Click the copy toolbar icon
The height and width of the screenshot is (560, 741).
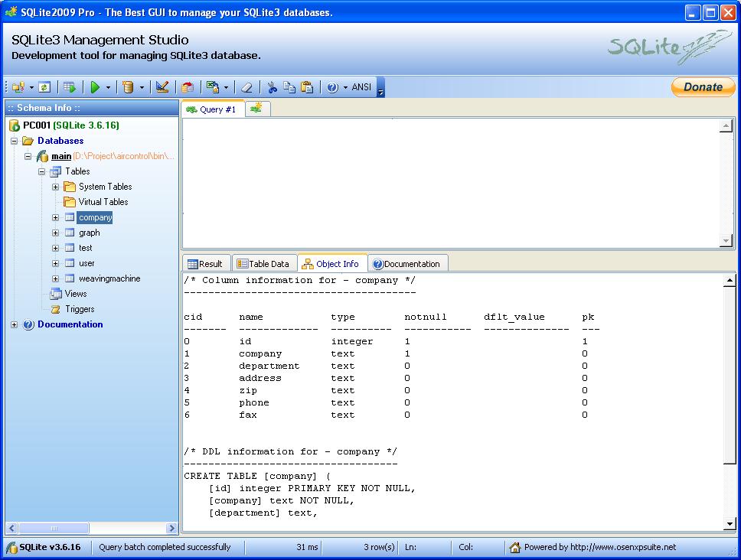pyautogui.click(x=289, y=87)
